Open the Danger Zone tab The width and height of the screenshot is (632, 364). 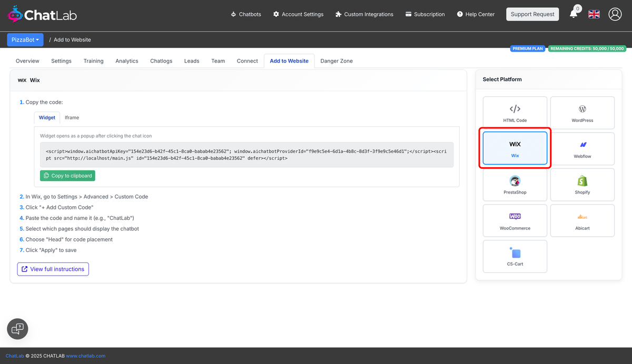pyautogui.click(x=337, y=60)
